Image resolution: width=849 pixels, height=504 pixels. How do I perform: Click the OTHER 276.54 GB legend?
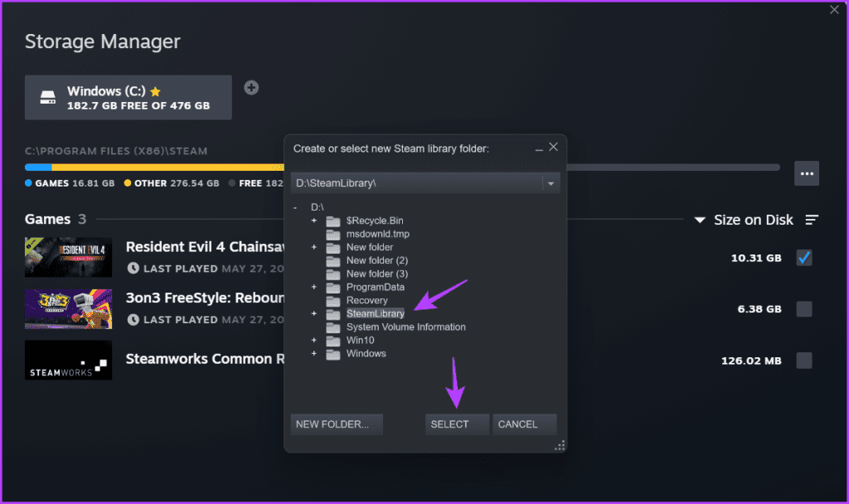172,183
